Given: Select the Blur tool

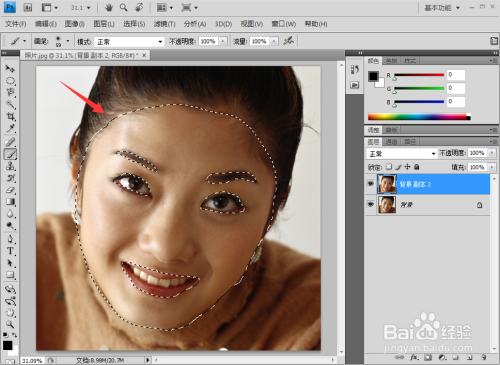Looking at the screenshot, I should [x=10, y=214].
